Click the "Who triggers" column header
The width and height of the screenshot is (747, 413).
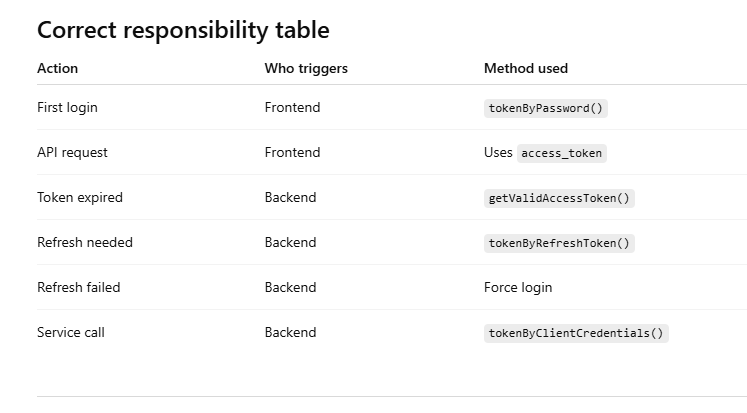tap(306, 69)
